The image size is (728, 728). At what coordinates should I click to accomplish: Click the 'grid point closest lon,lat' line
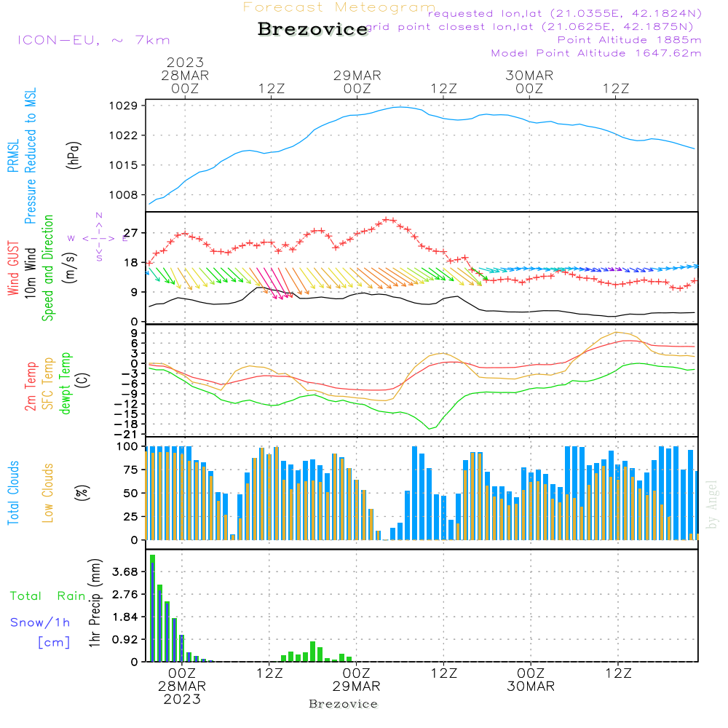point(530,27)
